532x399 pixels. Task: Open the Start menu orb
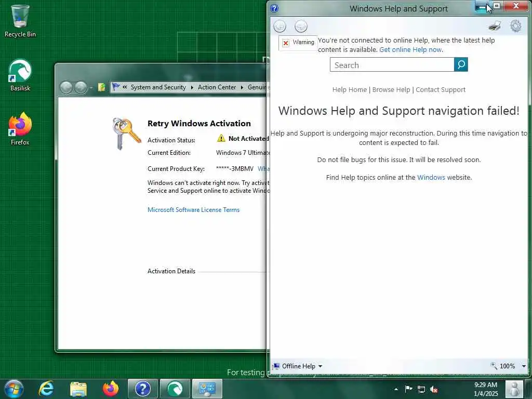coord(14,389)
